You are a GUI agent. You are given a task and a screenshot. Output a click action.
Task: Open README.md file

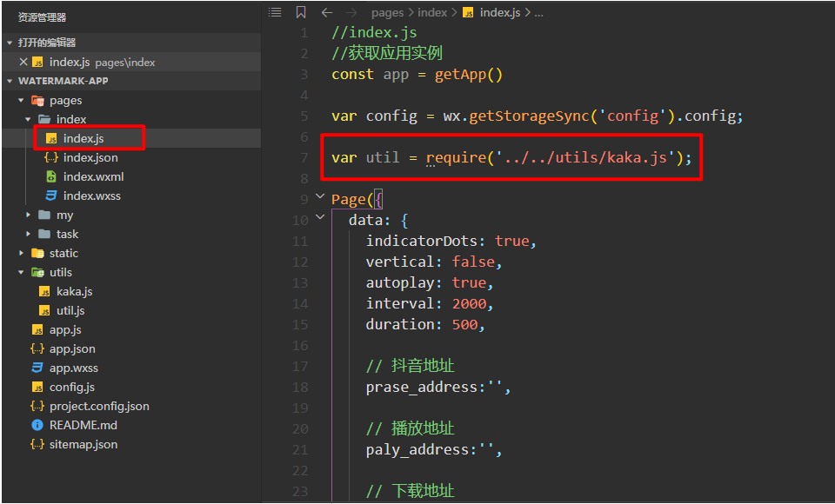pyautogui.click(x=83, y=425)
